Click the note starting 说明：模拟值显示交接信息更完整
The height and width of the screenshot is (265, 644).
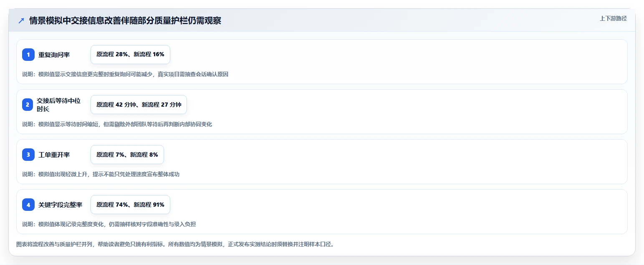coord(125,74)
